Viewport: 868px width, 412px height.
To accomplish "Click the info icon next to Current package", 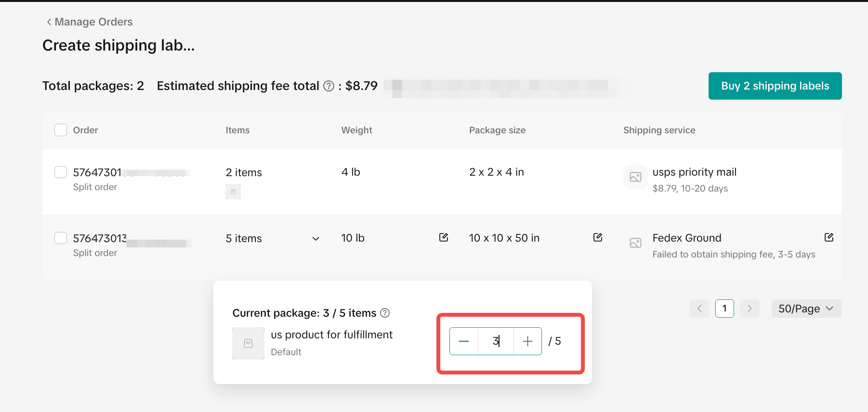I will click(x=385, y=313).
